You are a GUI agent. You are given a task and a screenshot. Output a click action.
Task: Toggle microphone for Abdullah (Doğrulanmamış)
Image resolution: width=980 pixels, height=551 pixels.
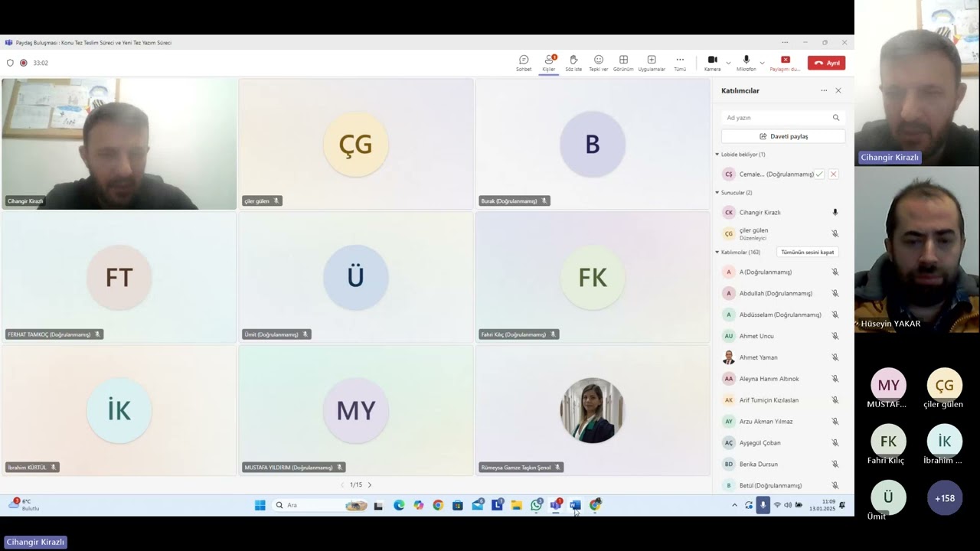835,293
